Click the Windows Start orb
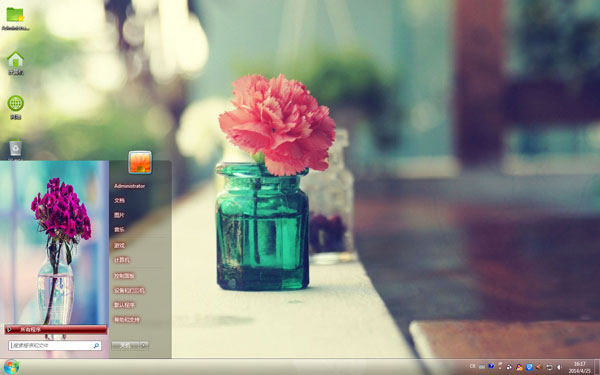The width and height of the screenshot is (600, 375). pos(11,367)
